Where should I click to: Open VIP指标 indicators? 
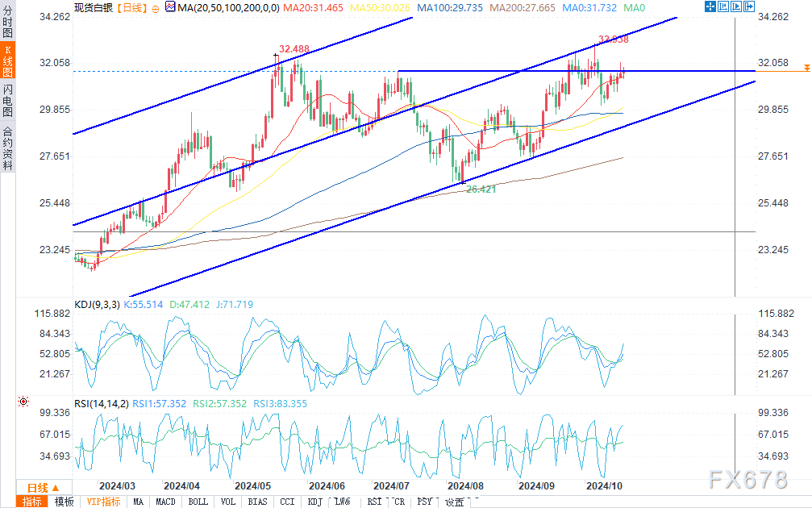point(103,502)
